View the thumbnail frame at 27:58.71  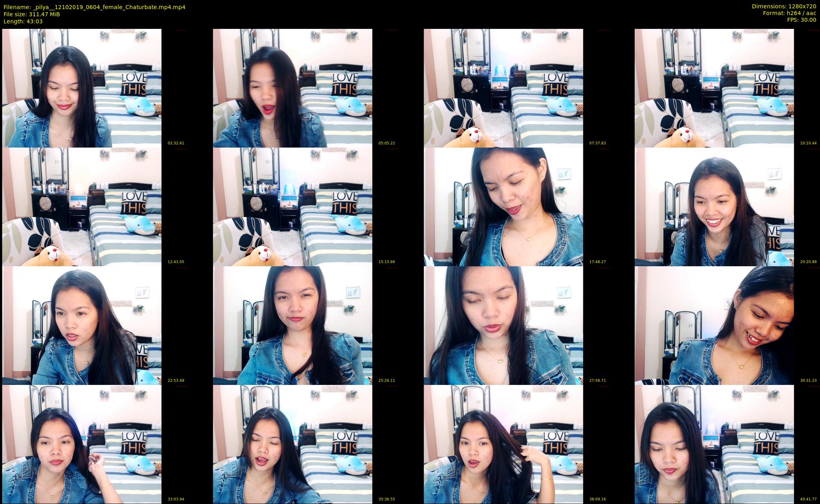[504, 326]
